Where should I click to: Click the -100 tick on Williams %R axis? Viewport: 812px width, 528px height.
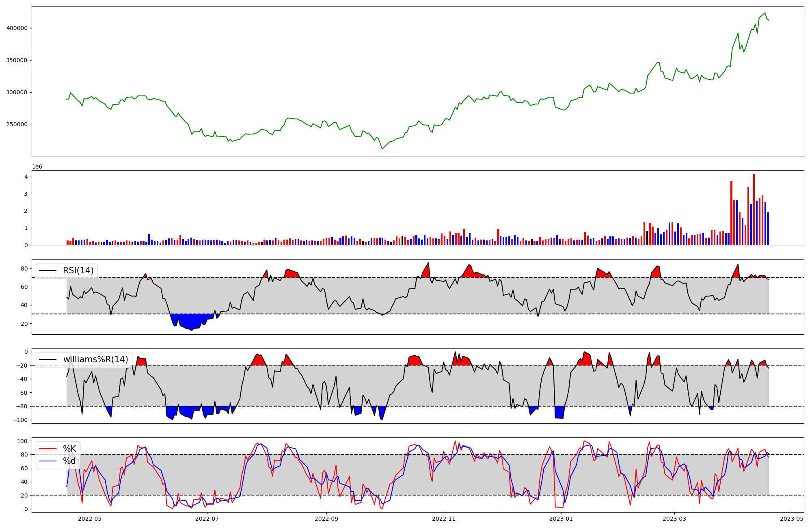pyautogui.click(x=20, y=420)
